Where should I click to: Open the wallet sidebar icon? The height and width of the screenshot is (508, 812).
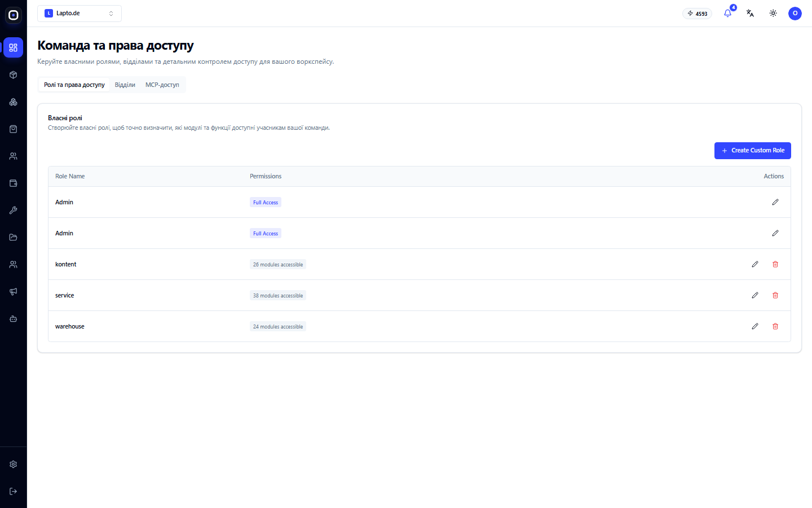pyautogui.click(x=14, y=183)
